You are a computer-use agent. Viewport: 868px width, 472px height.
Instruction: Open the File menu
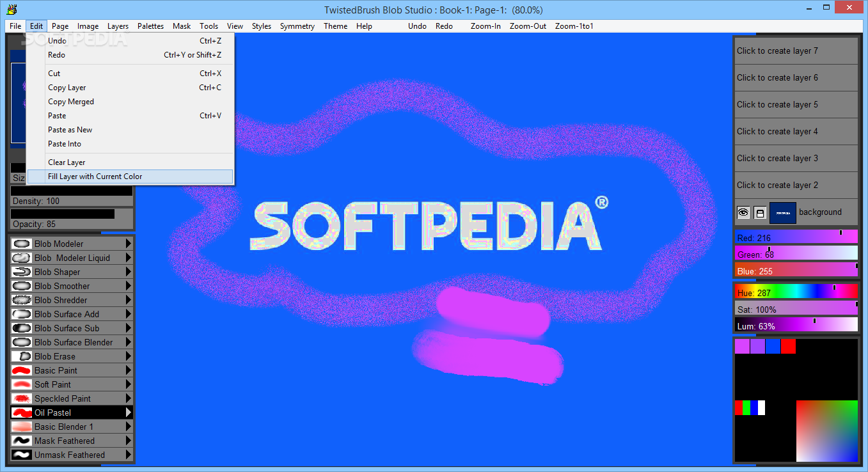tap(16, 26)
